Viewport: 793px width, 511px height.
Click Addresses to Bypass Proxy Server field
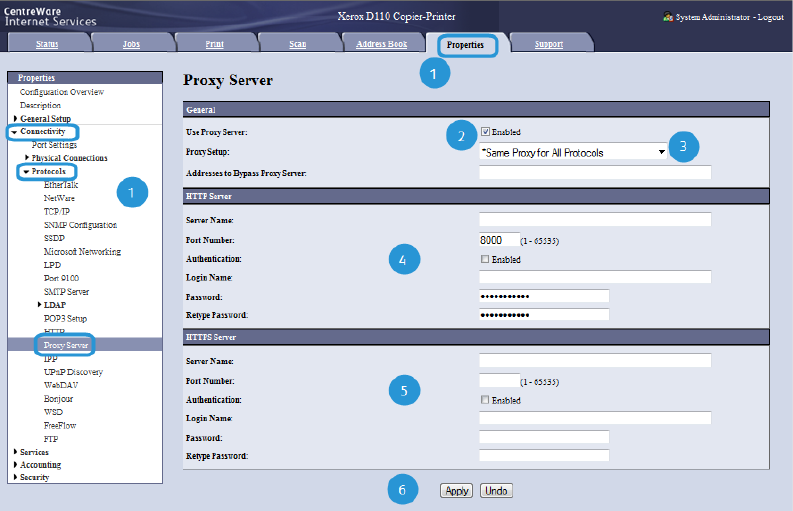[x=595, y=173]
